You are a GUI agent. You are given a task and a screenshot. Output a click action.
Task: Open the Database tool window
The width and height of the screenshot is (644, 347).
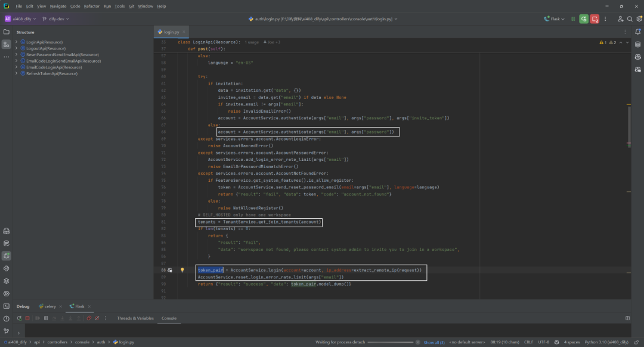[x=638, y=44]
